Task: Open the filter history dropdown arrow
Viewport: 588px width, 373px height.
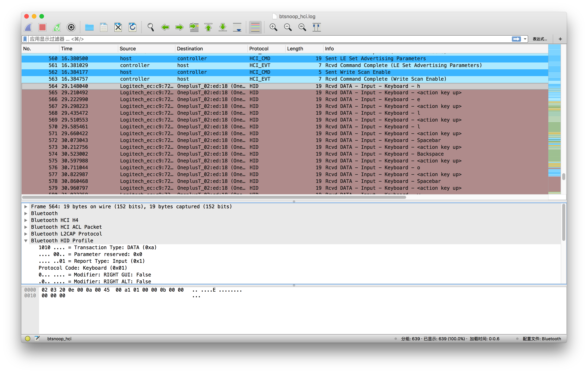Action: pyautogui.click(x=525, y=39)
